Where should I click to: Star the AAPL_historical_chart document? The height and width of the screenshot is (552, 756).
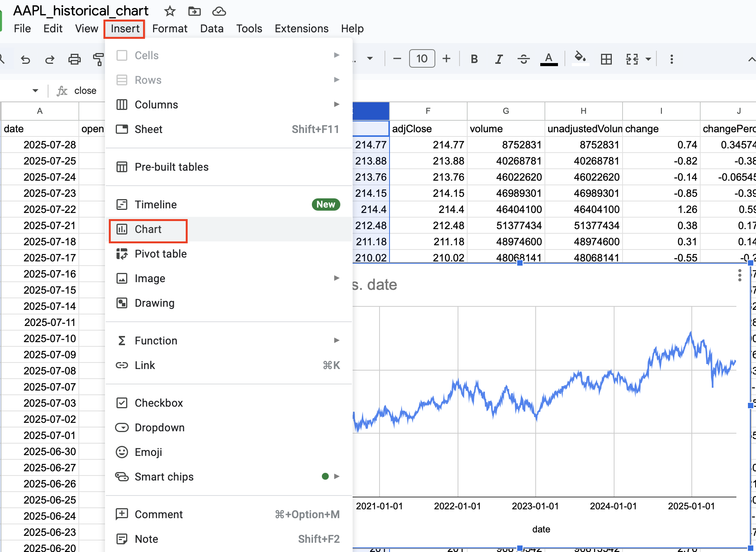point(170,11)
